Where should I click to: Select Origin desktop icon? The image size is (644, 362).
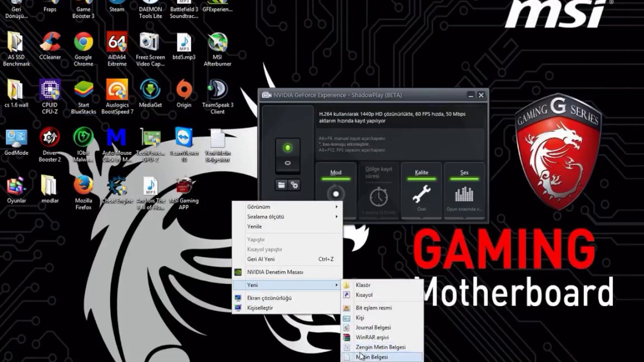coord(184,94)
